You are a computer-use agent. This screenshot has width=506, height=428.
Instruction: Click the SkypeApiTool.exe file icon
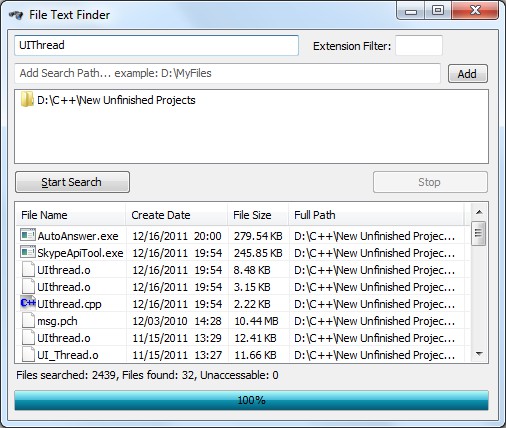pyautogui.click(x=28, y=252)
